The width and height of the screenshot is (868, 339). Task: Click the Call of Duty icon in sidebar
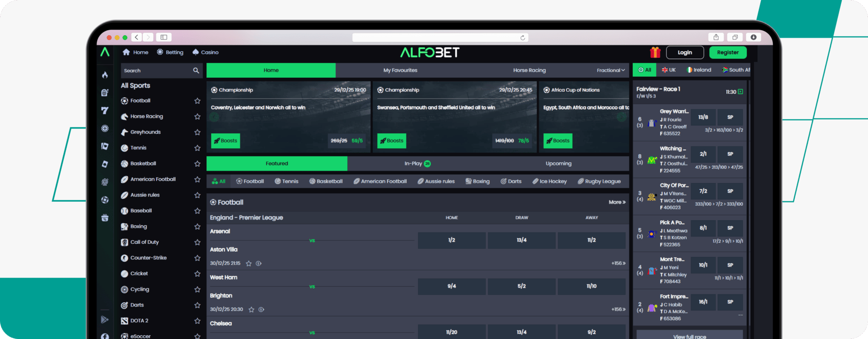(x=124, y=242)
